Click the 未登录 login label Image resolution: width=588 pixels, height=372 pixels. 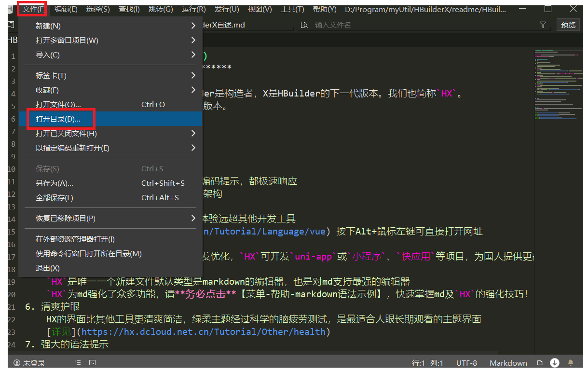34,363
